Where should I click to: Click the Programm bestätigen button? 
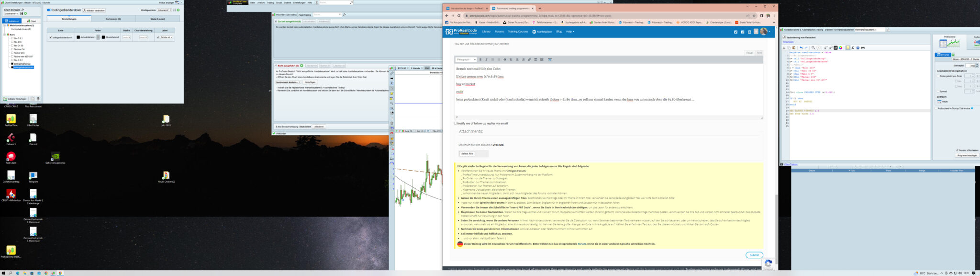pos(967,156)
